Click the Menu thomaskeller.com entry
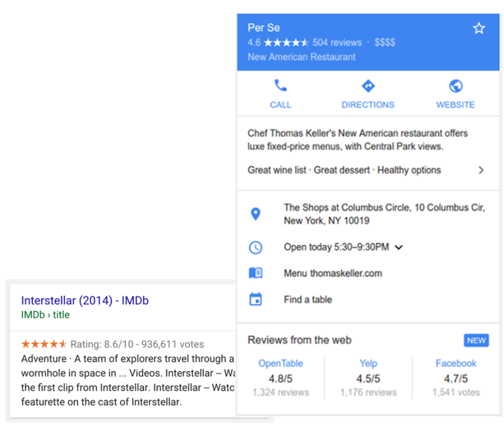The image size is (504, 431). coord(333,273)
